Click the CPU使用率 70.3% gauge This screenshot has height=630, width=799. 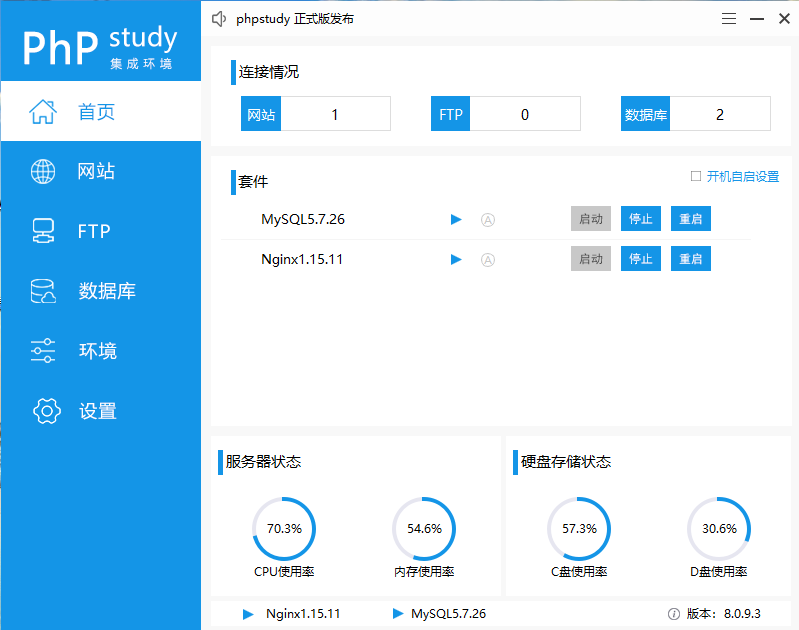tap(284, 529)
